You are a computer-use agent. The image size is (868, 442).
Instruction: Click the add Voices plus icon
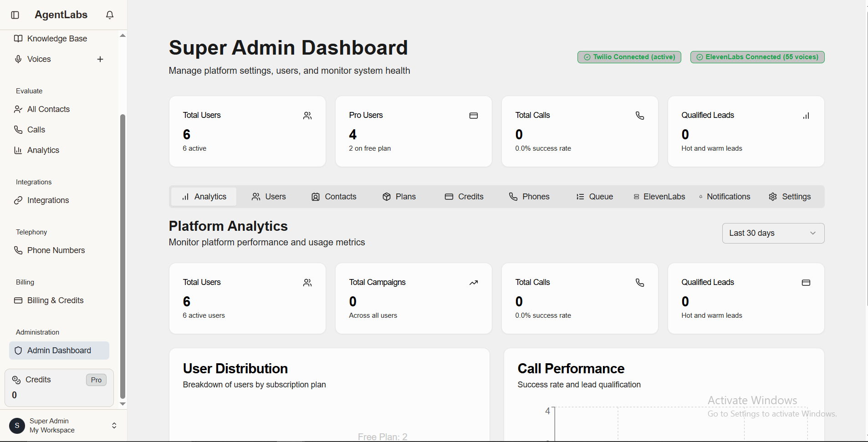point(100,59)
